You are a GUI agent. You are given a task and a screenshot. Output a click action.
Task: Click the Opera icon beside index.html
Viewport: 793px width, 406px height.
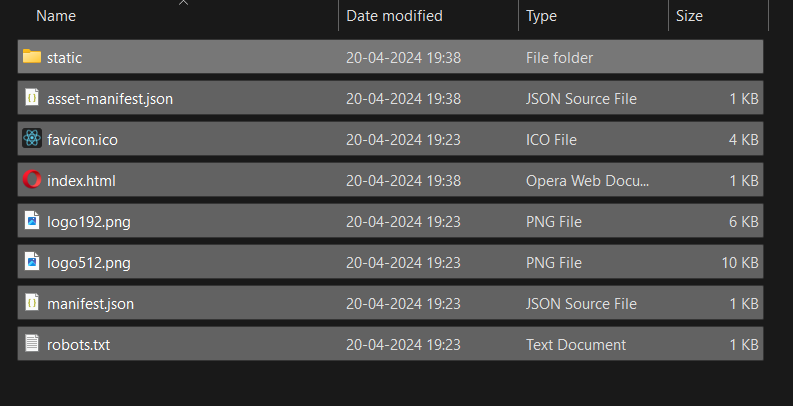[x=32, y=179]
